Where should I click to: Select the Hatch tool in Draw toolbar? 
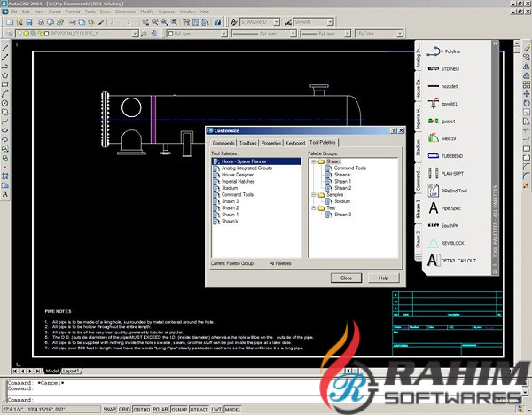(5, 176)
